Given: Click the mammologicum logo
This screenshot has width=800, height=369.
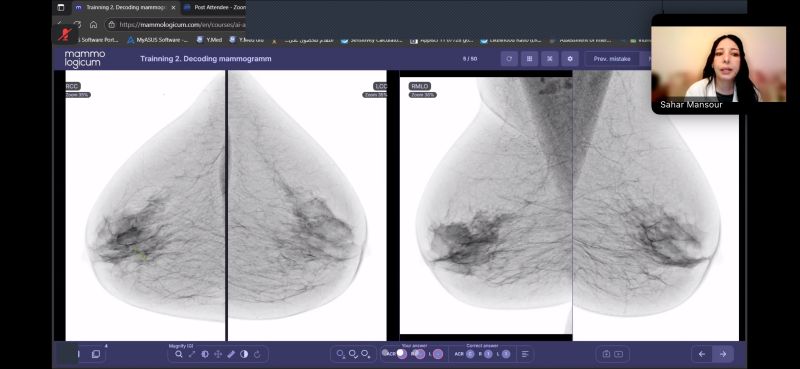Looking at the screenshot, I should tap(85, 59).
